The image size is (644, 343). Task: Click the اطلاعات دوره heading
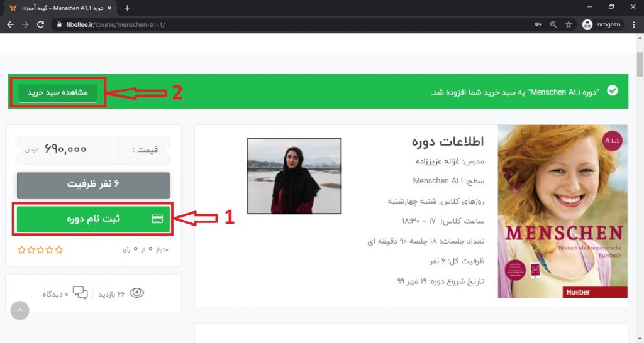[x=448, y=141]
